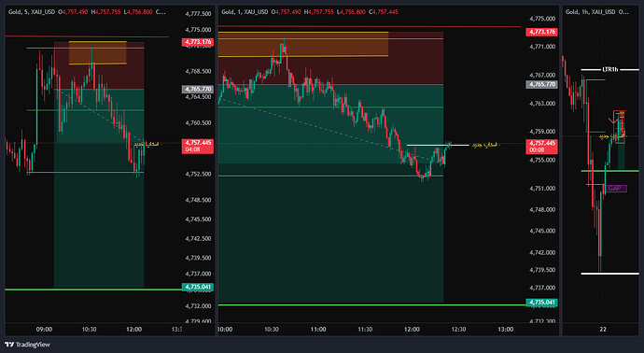
Task: Click 4,751.000 on the 1-minute price axis
Action: pyautogui.click(x=542, y=189)
